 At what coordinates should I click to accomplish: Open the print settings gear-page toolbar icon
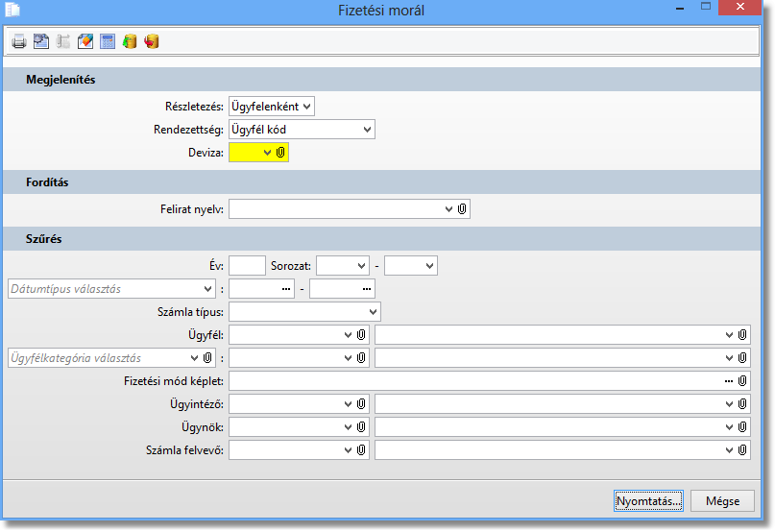[41, 41]
